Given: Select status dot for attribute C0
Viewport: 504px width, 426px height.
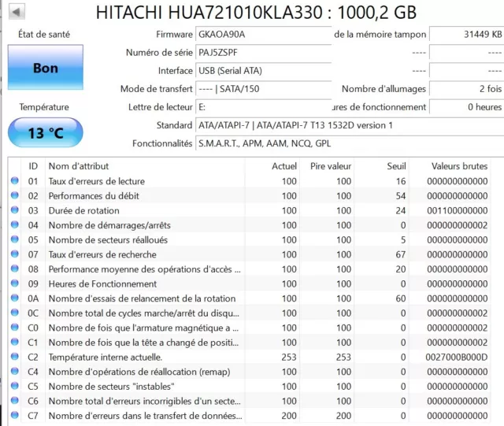Looking at the screenshot, I should point(15,328).
